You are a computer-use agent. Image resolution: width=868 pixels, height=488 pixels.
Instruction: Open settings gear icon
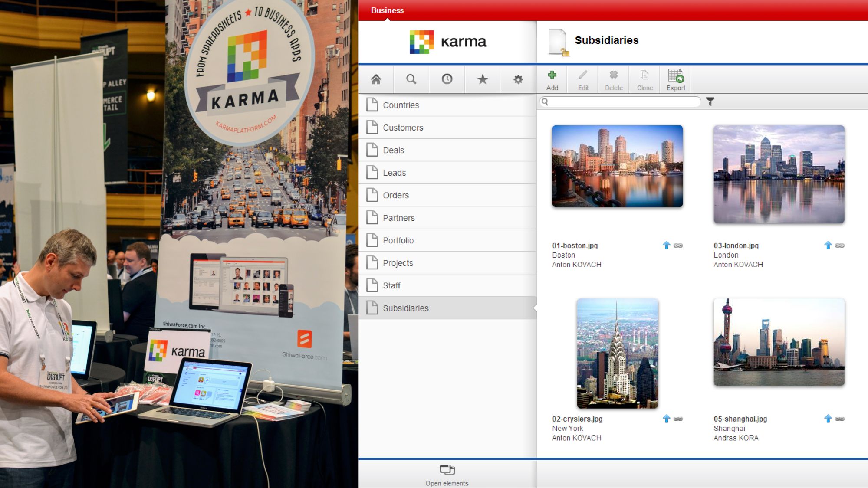point(518,79)
